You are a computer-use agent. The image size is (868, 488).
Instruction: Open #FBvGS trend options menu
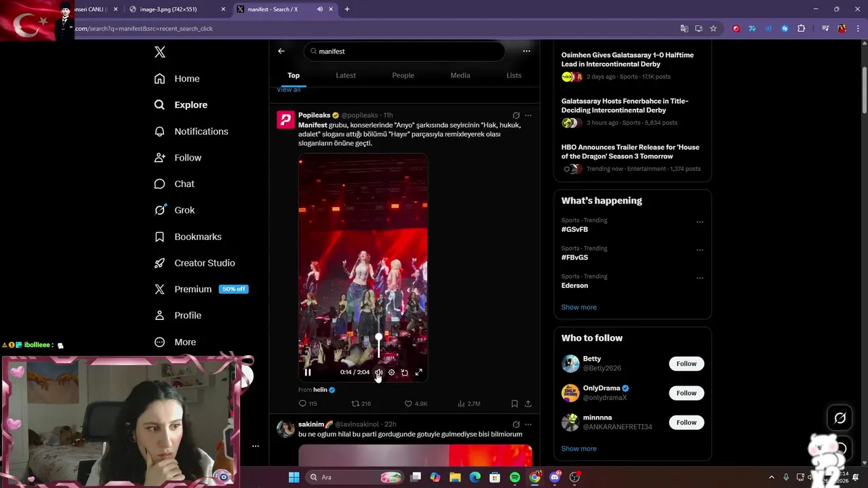(700, 249)
